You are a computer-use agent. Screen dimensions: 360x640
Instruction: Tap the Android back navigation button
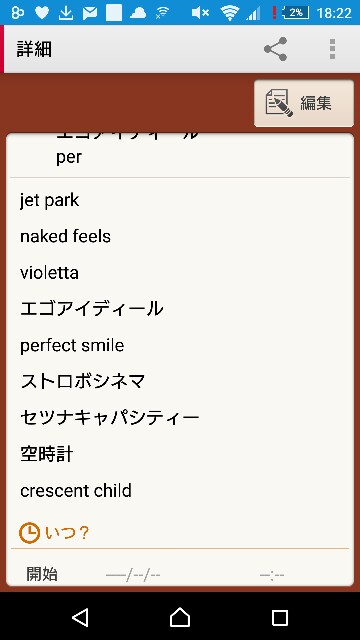[80, 618]
